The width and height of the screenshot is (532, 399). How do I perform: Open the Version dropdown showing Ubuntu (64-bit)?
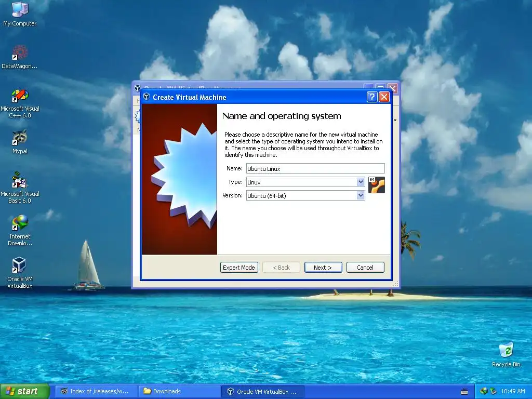click(x=305, y=195)
